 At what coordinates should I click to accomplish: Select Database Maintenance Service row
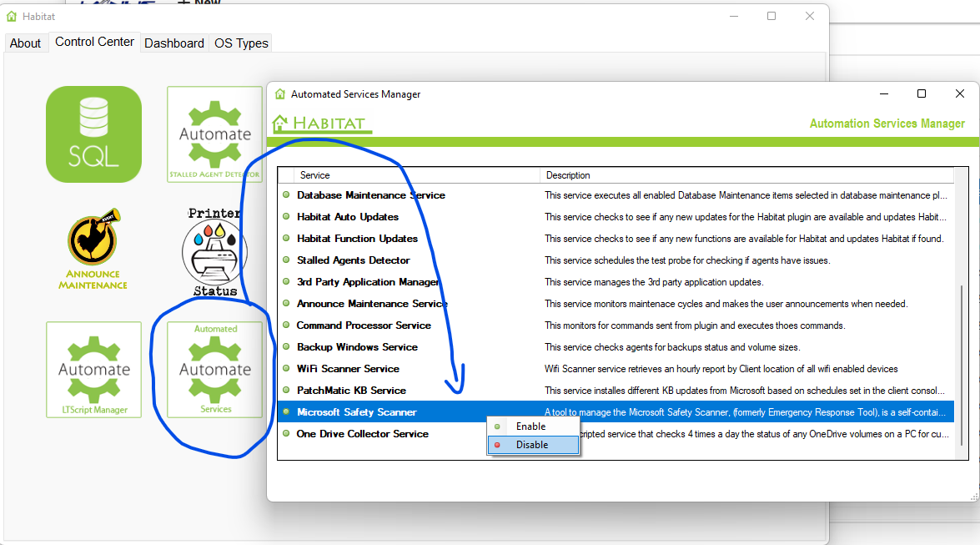coord(616,195)
